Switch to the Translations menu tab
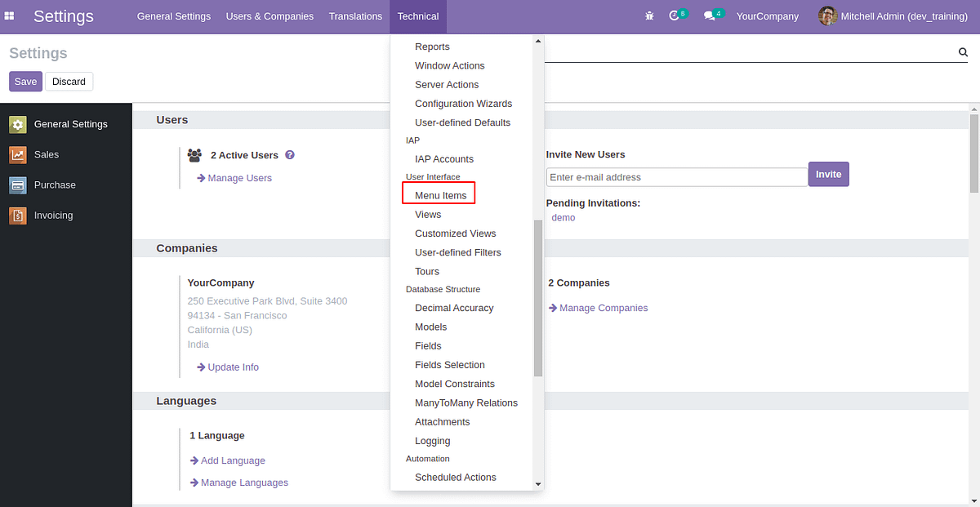This screenshot has width=980, height=507. pyautogui.click(x=355, y=16)
